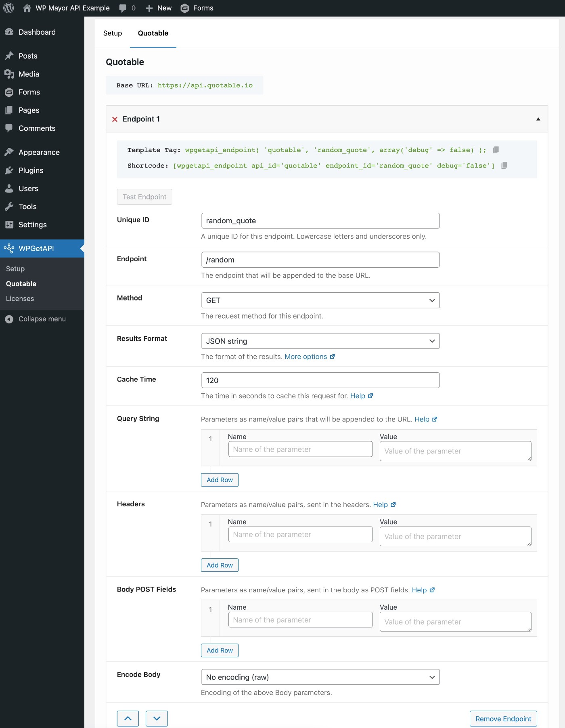
Task: Click Body POST Fields Name field
Action: tap(300, 620)
